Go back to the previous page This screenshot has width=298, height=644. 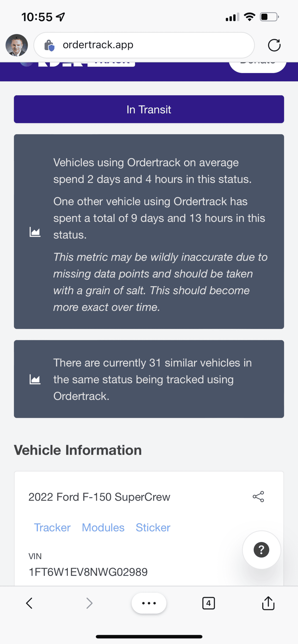click(x=29, y=603)
